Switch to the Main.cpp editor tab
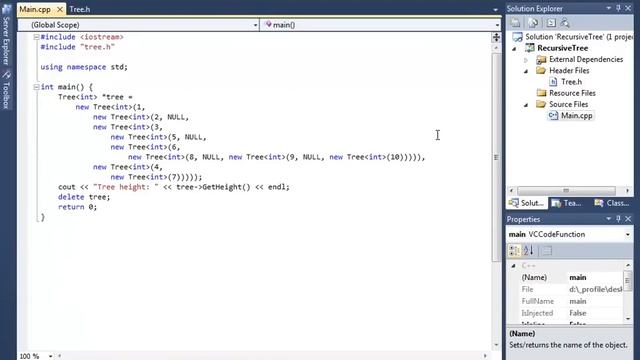 pos(35,9)
